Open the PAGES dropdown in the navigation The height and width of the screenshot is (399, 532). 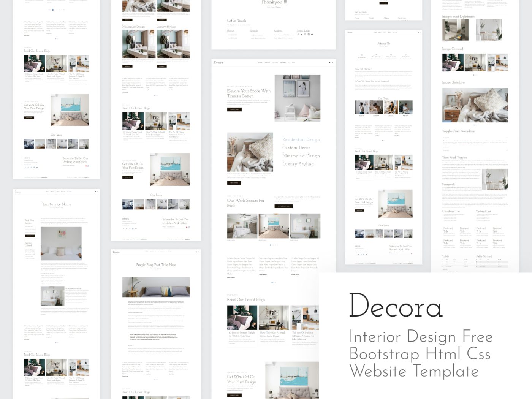(x=283, y=62)
